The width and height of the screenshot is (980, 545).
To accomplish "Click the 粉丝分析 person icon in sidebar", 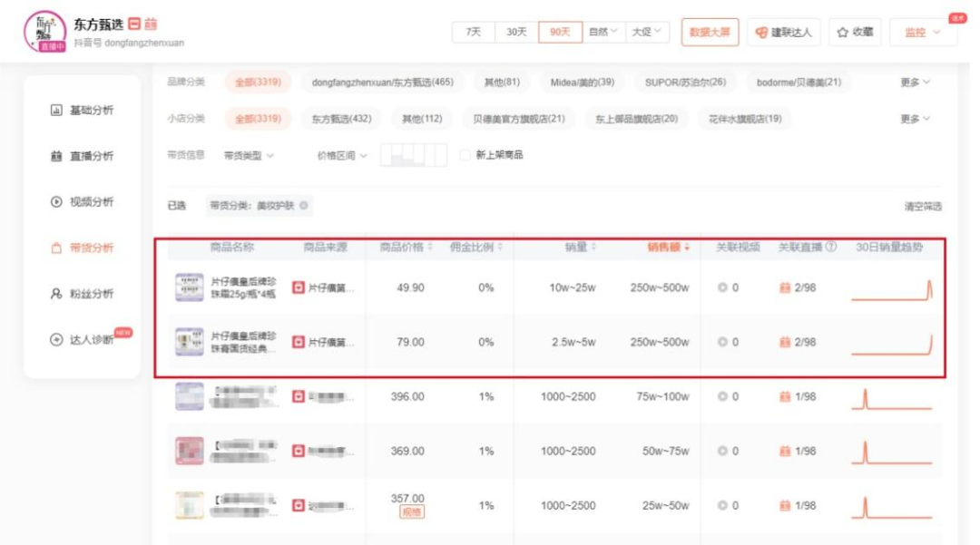I will pos(56,294).
